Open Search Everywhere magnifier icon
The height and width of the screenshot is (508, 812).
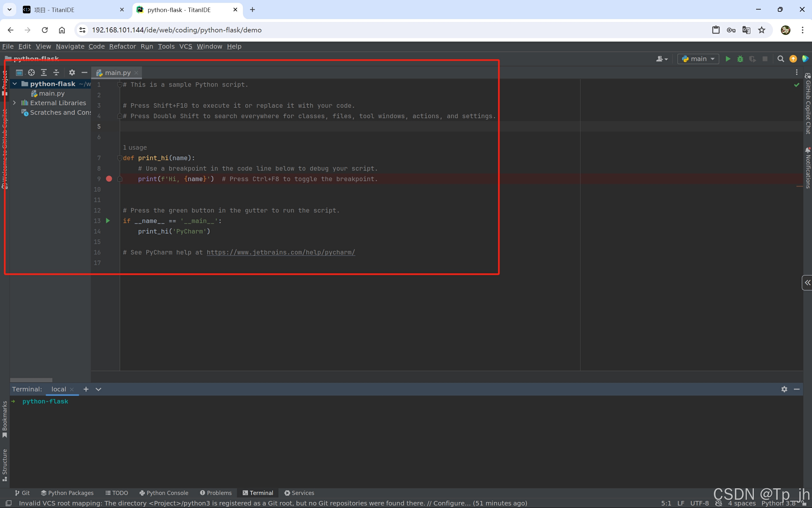point(781,59)
